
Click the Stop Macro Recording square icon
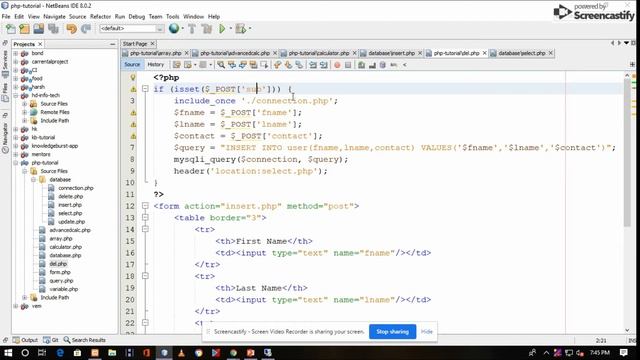(x=348, y=65)
